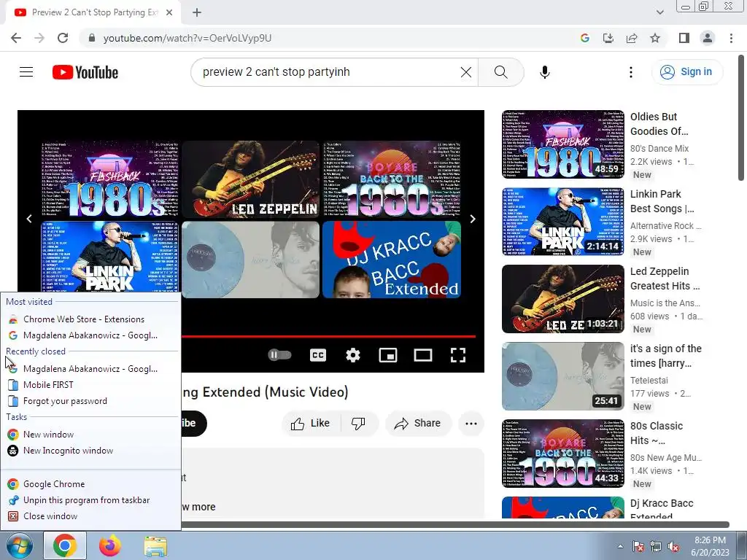Open a new browser tab
This screenshot has width=747, height=560.
(x=197, y=12)
